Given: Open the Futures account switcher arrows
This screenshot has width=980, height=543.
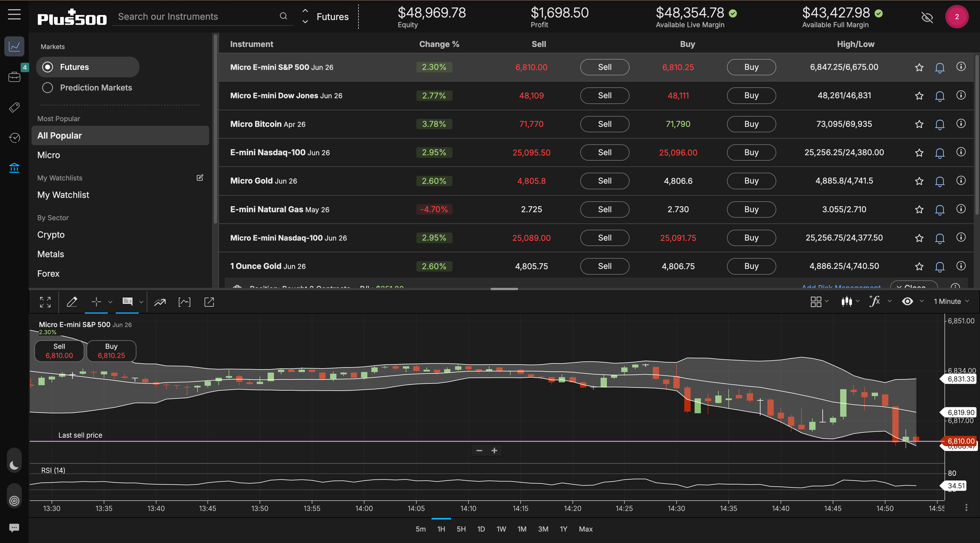Looking at the screenshot, I should coord(305,16).
